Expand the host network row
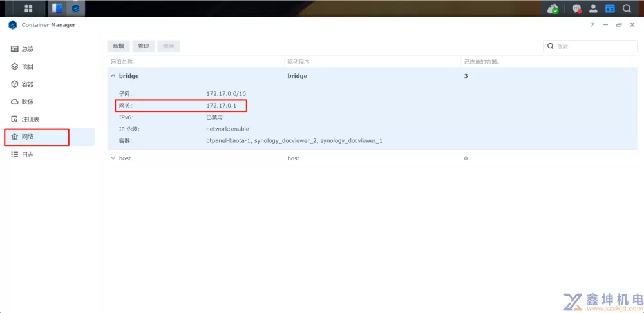Screen dimensions: 644x313 click(113, 158)
